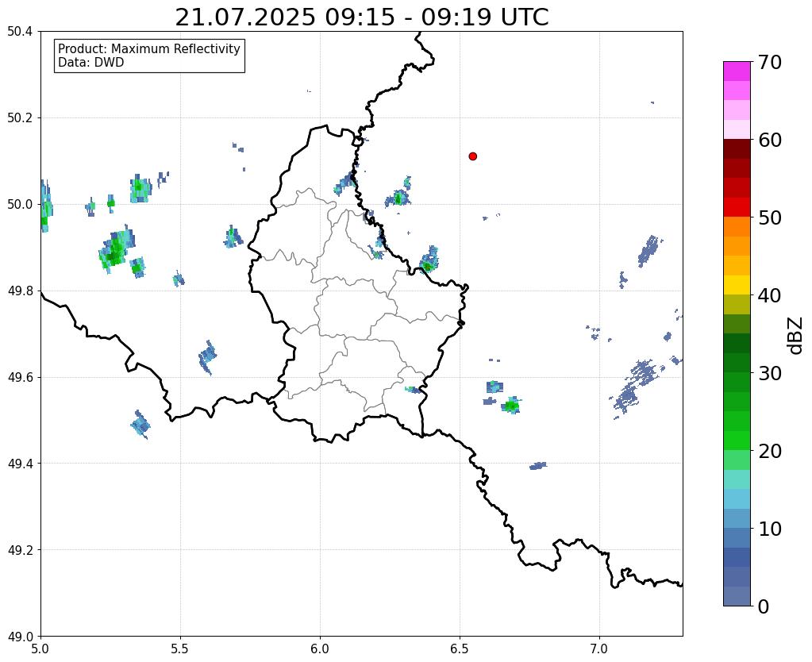Click the y-axis latitude label 50.4
The width and height of the screenshot is (812, 662).
[20, 32]
